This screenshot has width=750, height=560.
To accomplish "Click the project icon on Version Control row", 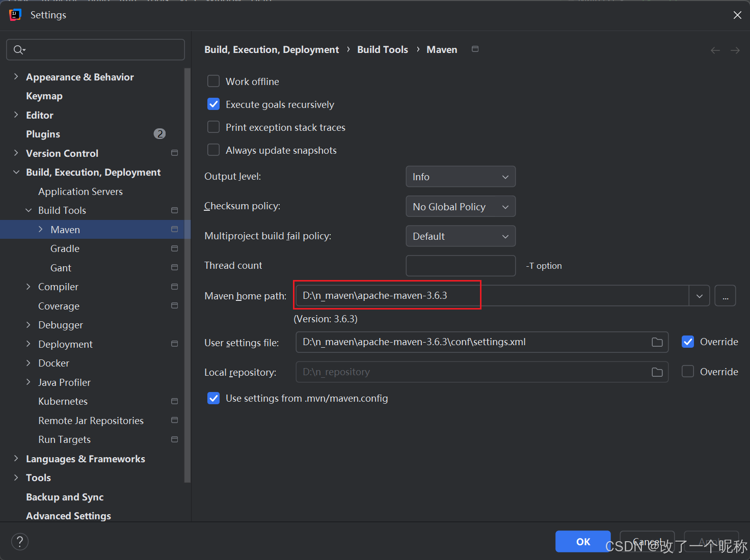I will pos(174,153).
